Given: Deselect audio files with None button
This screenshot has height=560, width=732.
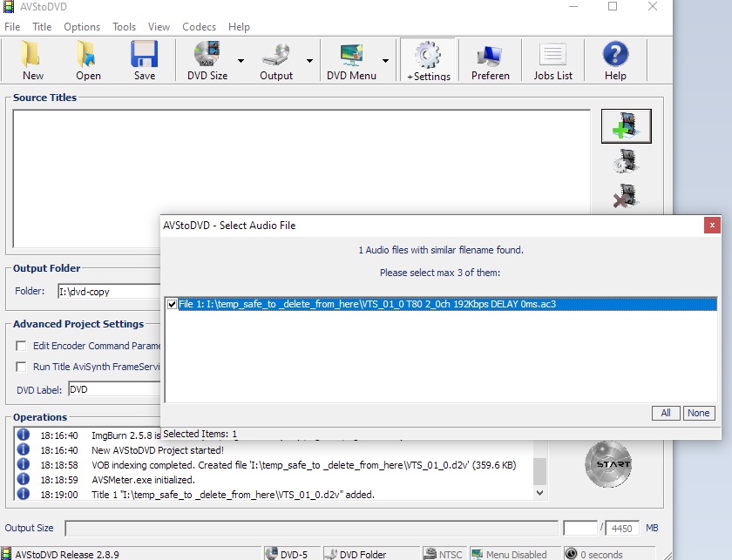Looking at the screenshot, I should (698, 413).
